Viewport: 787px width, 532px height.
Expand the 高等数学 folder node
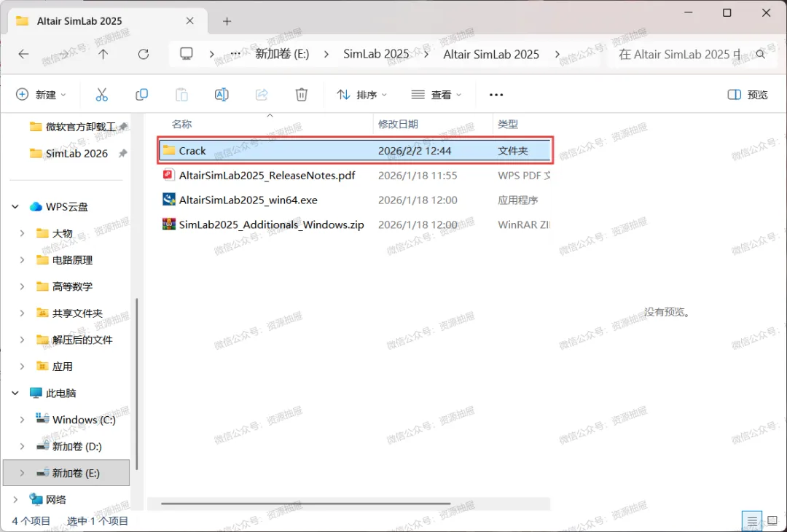point(22,286)
